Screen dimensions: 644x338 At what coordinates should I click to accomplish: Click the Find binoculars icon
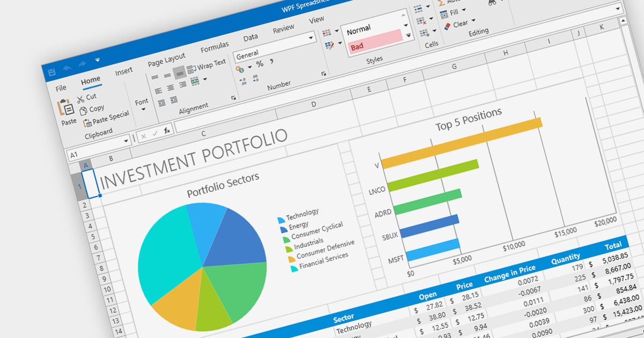click(x=492, y=3)
